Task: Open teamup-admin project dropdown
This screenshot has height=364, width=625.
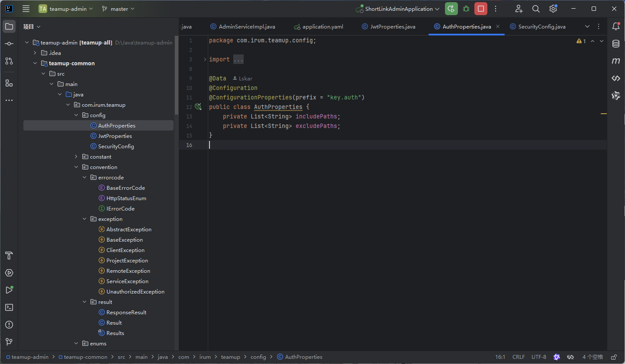Action: [x=66, y=9]
